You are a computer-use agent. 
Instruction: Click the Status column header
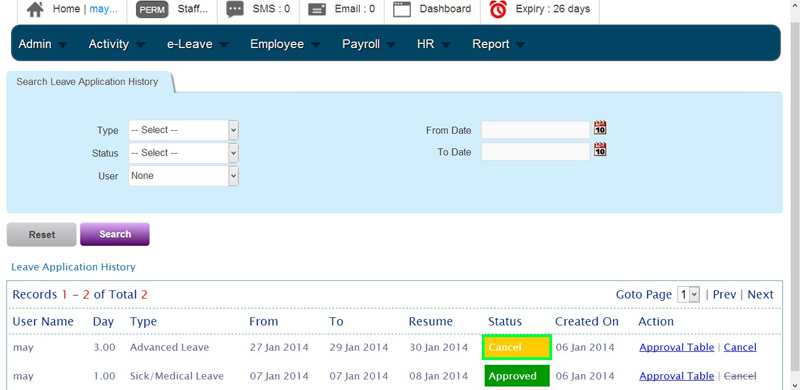[x=505, y=322]
